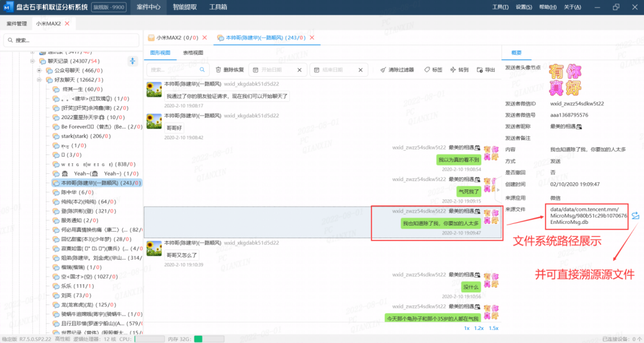Viewport: 644px width, 343px height.
Task: Click the 内存 32G memory usage bar
Action: click(209, 339)
